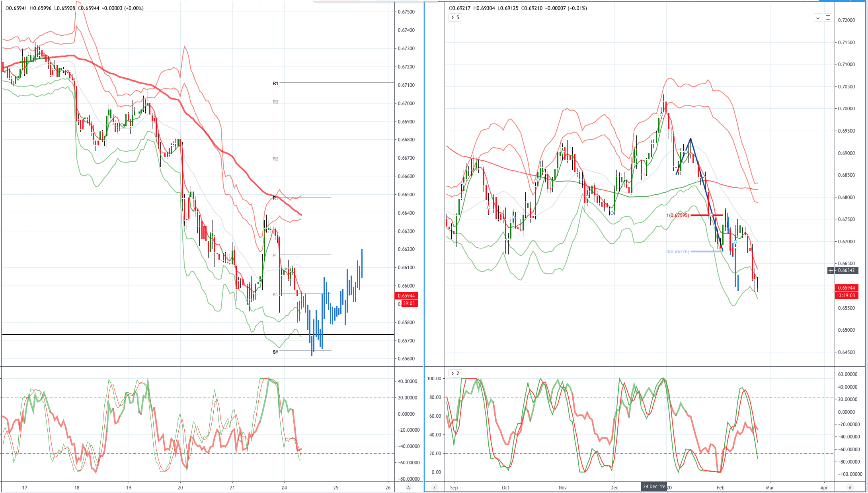Click the 0.66342 crosshair price label

[x=847, y=270]
